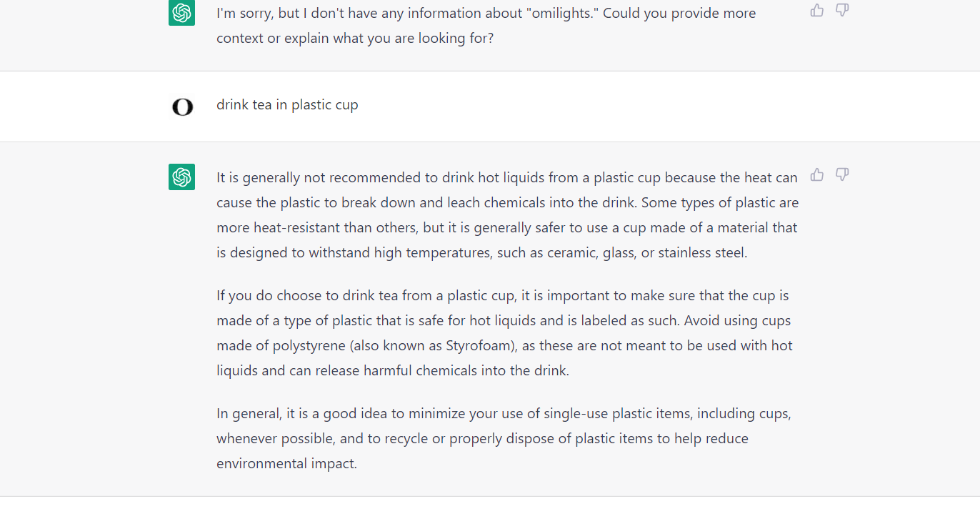The width and height of the screenshot is (980, 519).
Task: Give thumbs up to the plastic cup answer
Action: pos(817,174)
